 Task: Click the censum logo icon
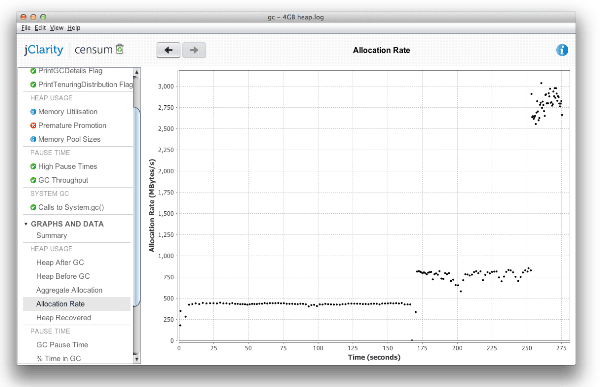[120, 49]
